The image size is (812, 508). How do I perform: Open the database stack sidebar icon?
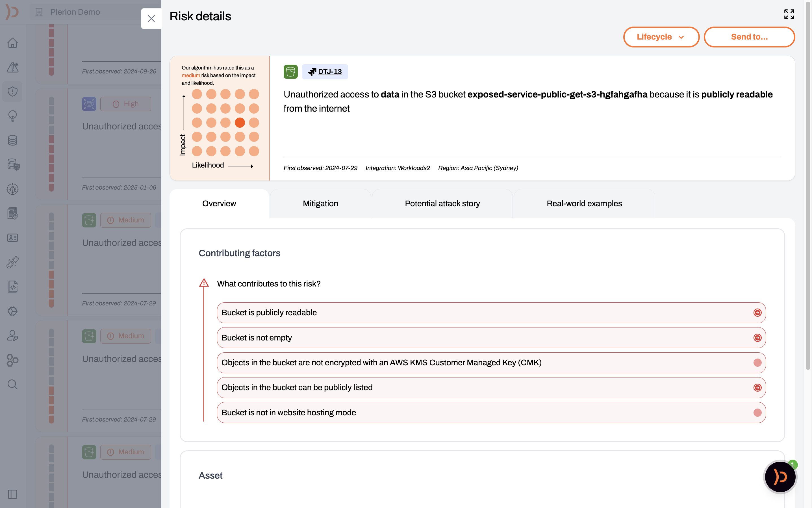tap(12, 140)
